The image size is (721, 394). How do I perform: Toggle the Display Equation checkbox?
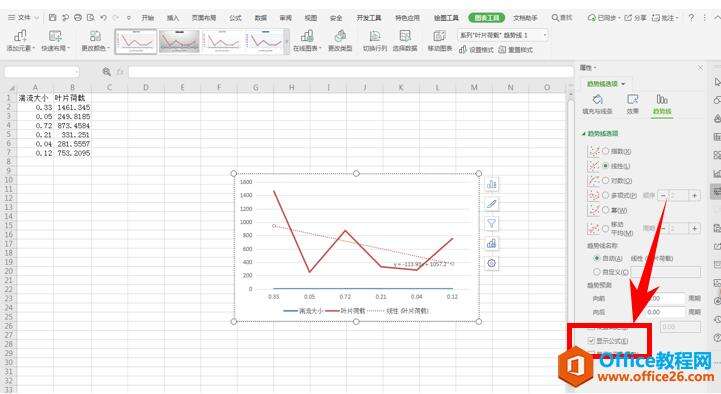point(591,341)
